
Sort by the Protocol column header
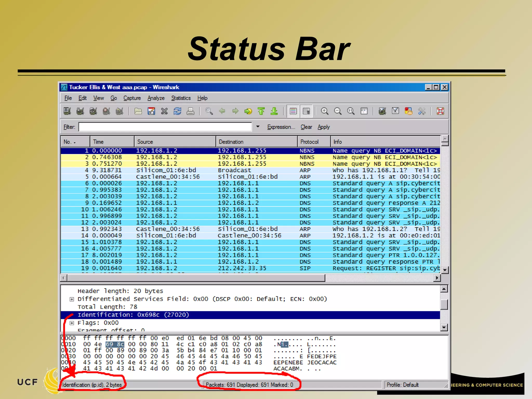pyautogui.click(x=314, y=142)
